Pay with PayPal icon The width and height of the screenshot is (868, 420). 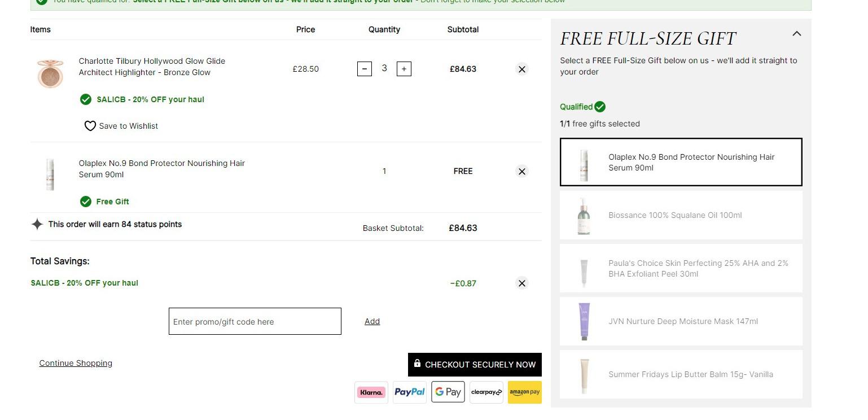tap(410, 392)
